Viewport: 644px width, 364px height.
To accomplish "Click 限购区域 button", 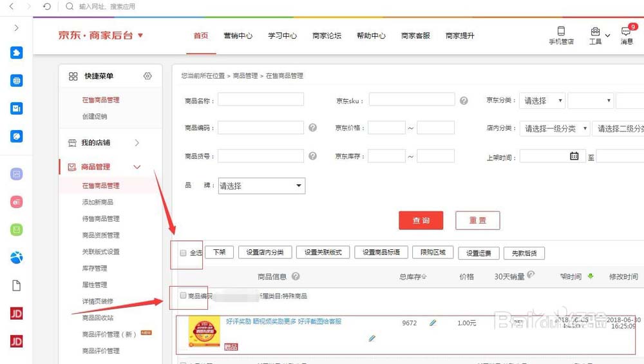I will [433, 253].
